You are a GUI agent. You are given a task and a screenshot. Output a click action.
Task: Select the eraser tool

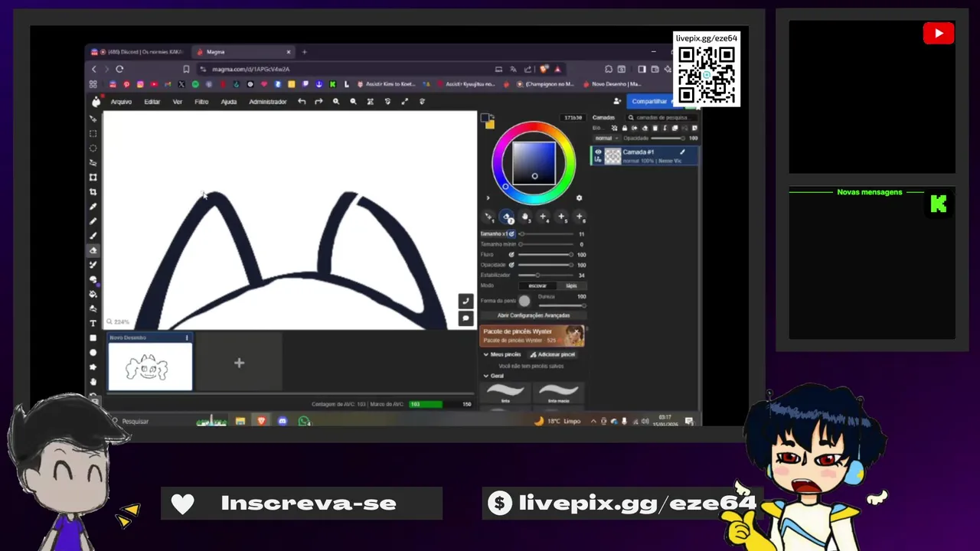(x=93, y=250)
